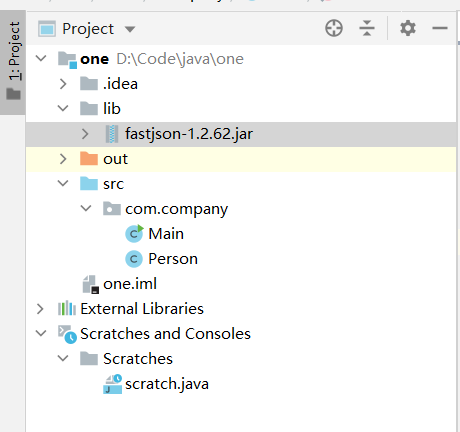The width and height of the screenshot is (460, 432).
Task: Open the Project panel settings gear
Action: pos(408,28)
